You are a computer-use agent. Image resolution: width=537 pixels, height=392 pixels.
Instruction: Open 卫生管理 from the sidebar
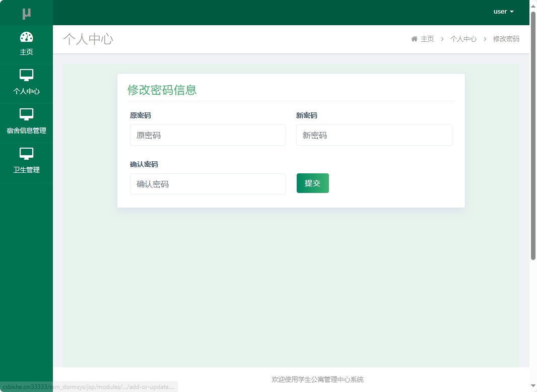[26, 170]
